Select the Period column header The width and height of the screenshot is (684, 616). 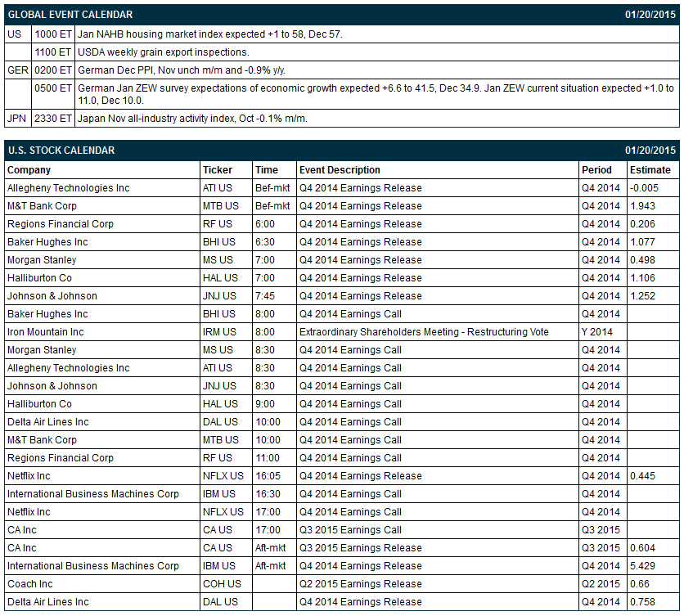(x=596, y=170)
